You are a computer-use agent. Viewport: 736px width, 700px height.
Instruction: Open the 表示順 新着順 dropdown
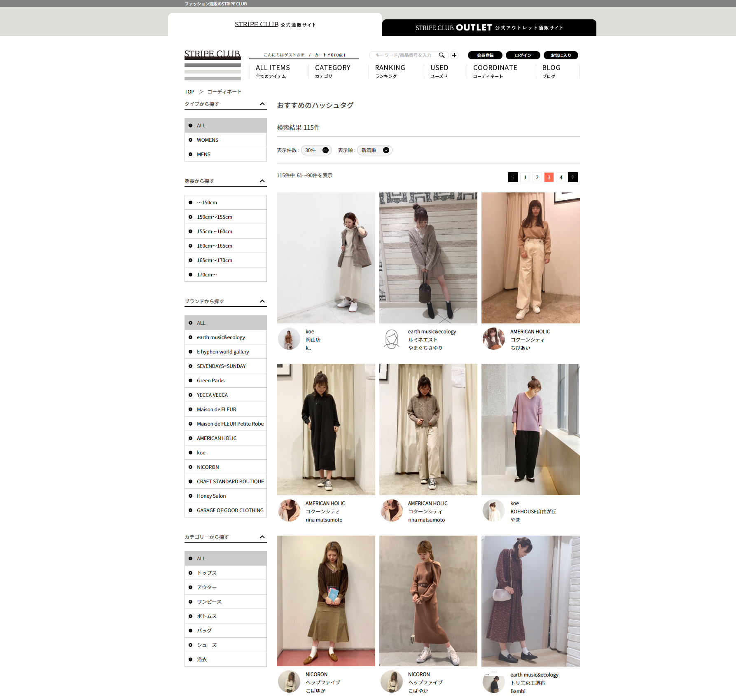point(374,150)
